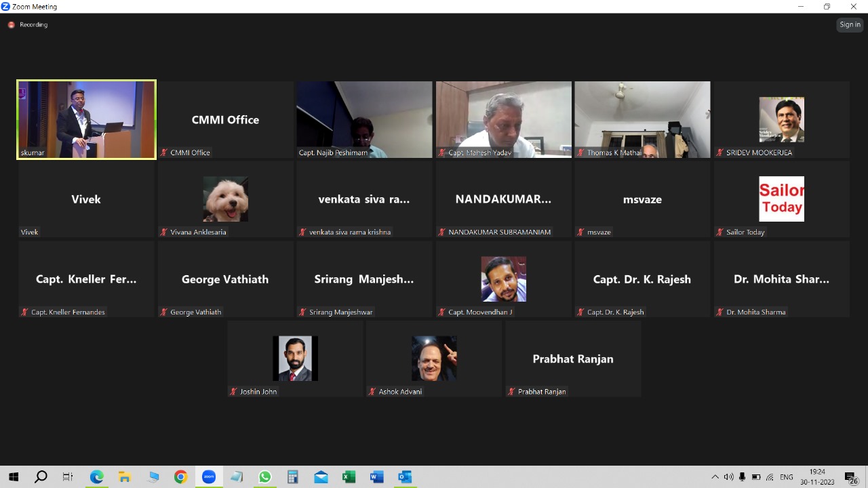This screenshot has width=868, height=488.
Task: Open the notification center with 26 alerts
Action: (851, 477)
